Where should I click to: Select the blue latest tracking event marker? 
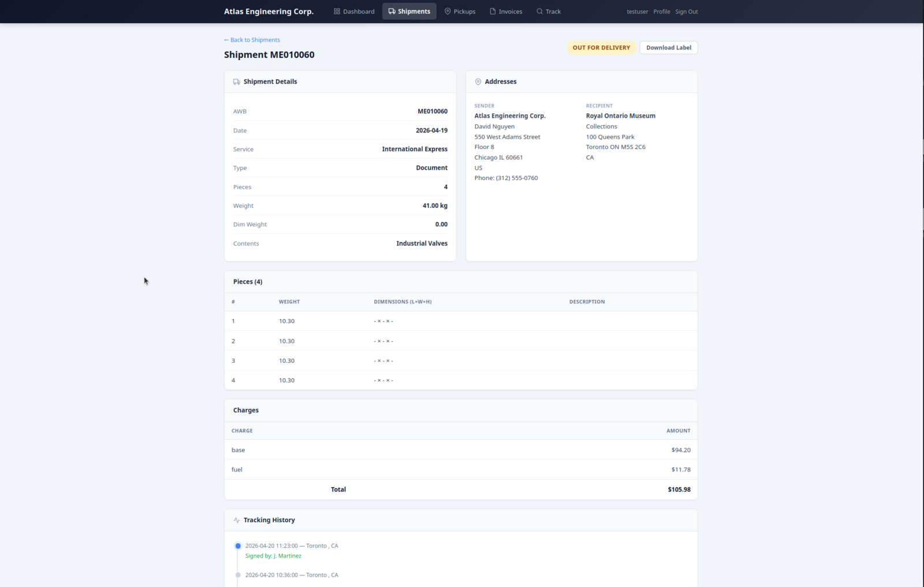click(x=238, y=546)
